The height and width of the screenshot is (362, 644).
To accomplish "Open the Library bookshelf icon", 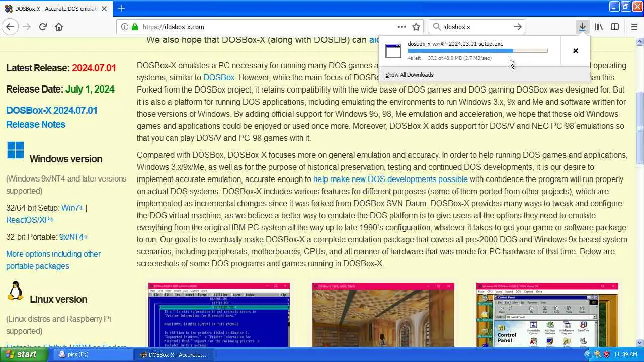I will point(599,27).
